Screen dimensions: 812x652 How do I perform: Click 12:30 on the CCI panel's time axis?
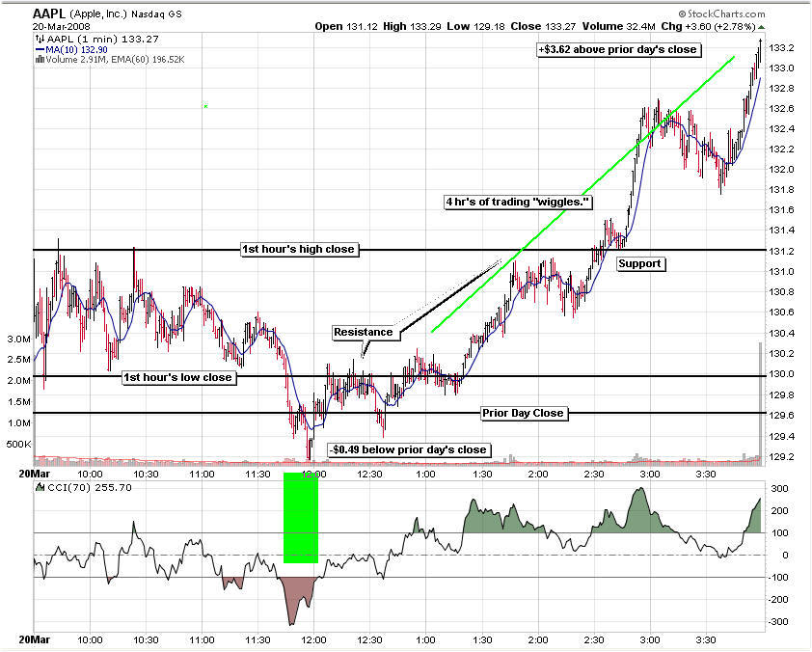click(x=370, y=639)
